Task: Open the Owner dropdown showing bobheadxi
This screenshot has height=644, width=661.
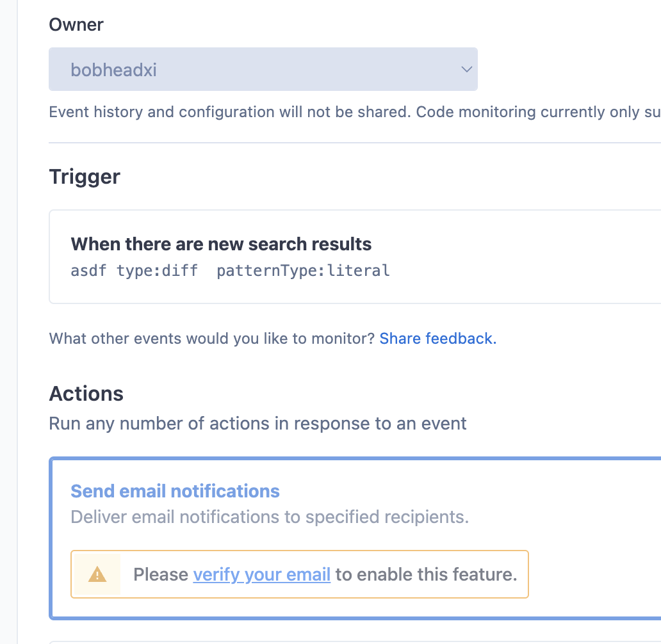Action: click(263, 69)
